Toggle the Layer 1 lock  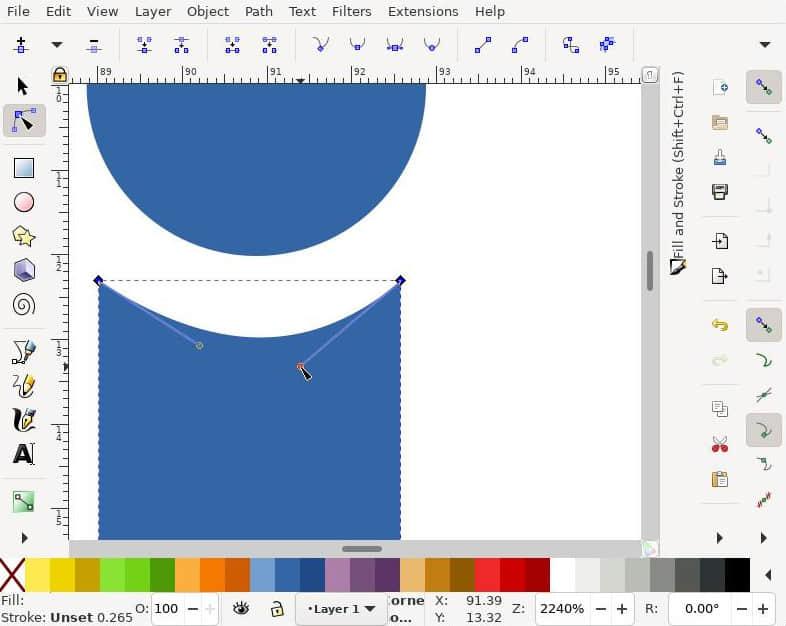[x=275, y=608]
